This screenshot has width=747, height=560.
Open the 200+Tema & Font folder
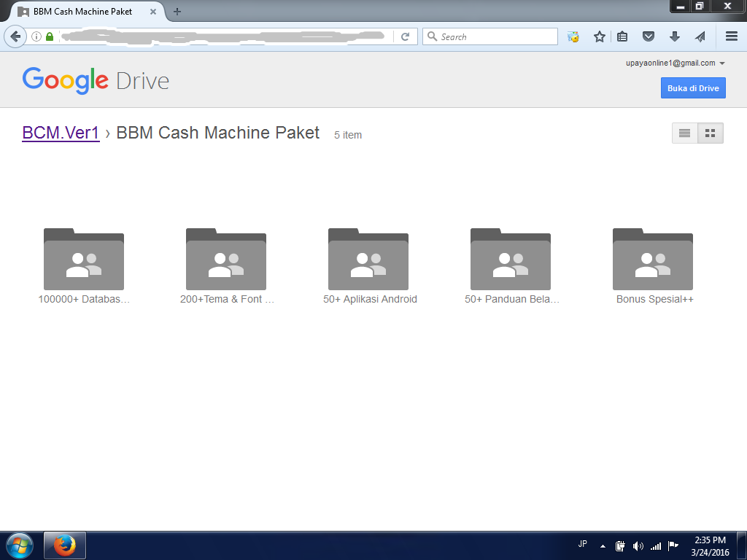pos(226,259)
